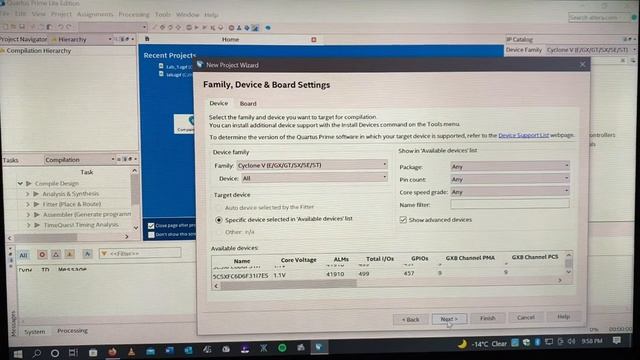Open the Device Support List link

(524, 135)
